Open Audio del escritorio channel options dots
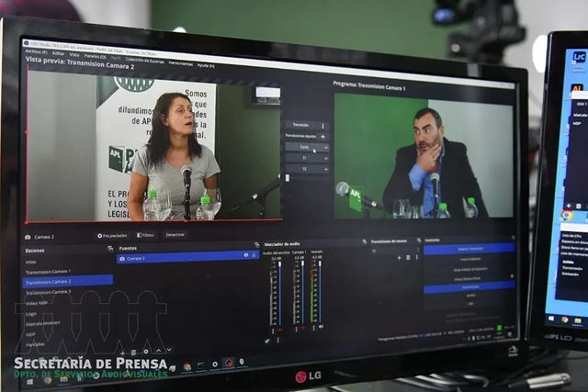The height and width of the screenshot is (392, 588). tap(273, 330)
